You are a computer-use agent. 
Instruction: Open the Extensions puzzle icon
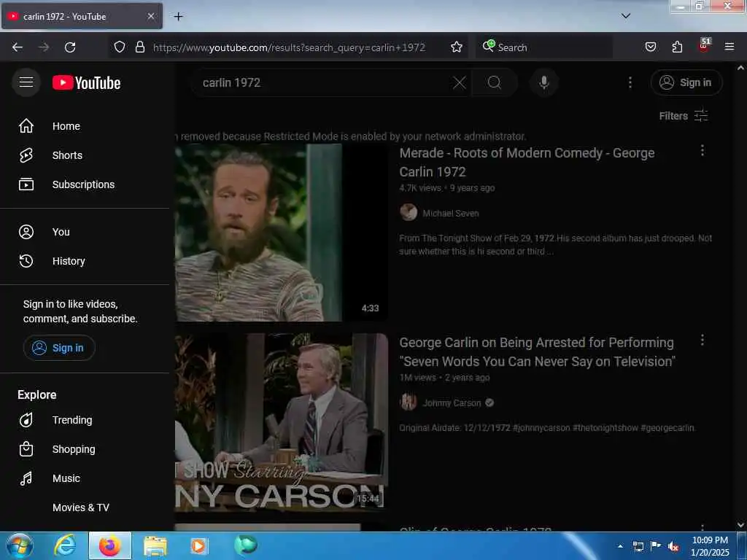pyautogui.click(x=677, y=47)
